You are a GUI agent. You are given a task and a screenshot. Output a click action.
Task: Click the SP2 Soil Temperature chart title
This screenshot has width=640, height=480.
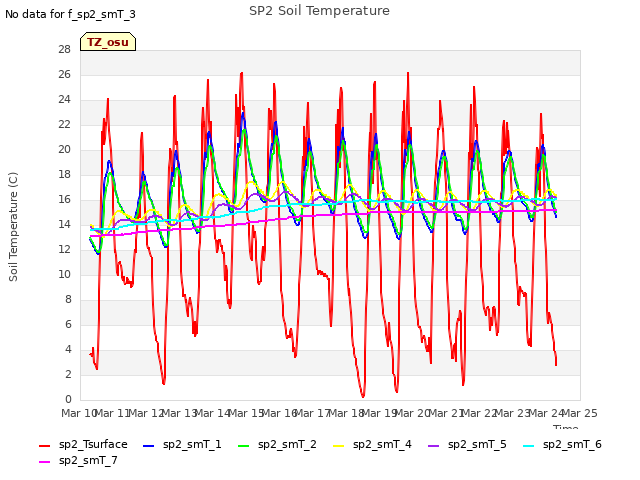tap(319, 11)
